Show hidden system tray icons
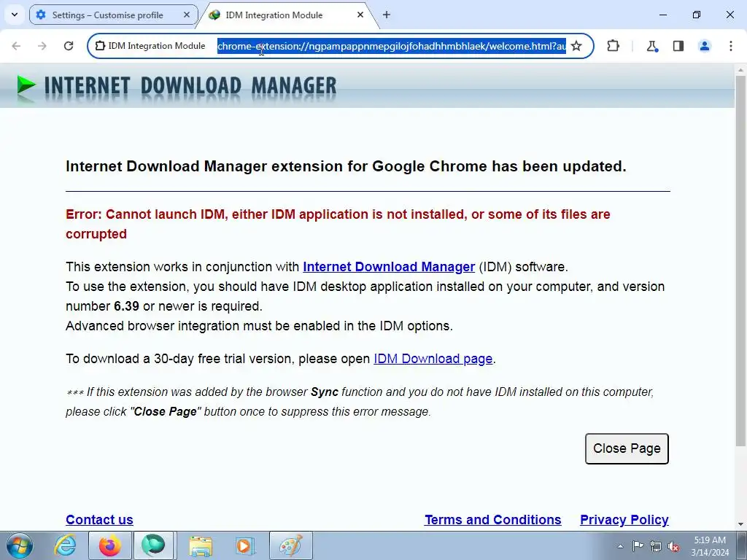This screenshot has width=747, height=560. point(620,546)
